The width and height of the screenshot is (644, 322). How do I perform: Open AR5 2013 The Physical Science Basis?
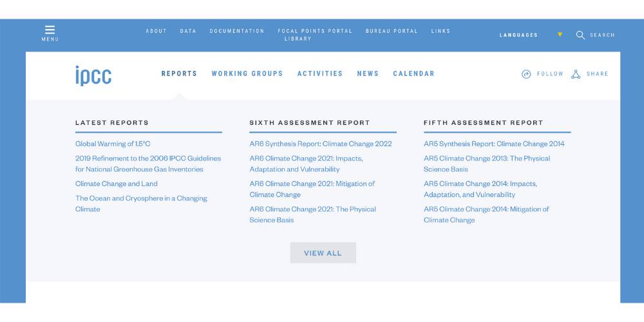pyautogui.click(x=487, y=164)
